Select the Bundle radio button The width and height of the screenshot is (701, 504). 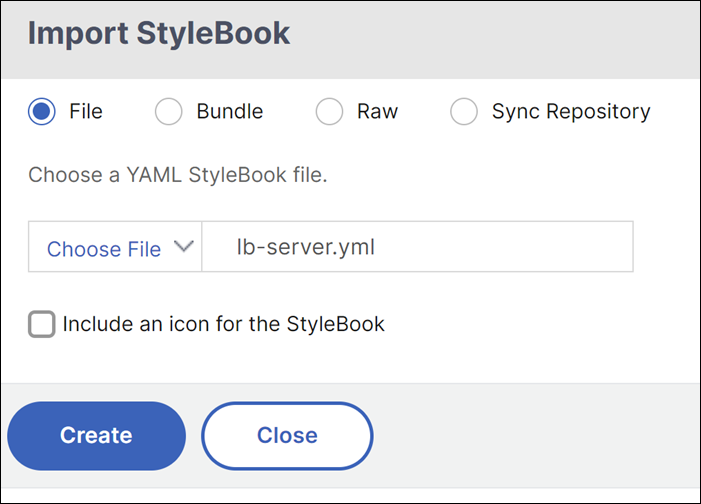(169, 112)
